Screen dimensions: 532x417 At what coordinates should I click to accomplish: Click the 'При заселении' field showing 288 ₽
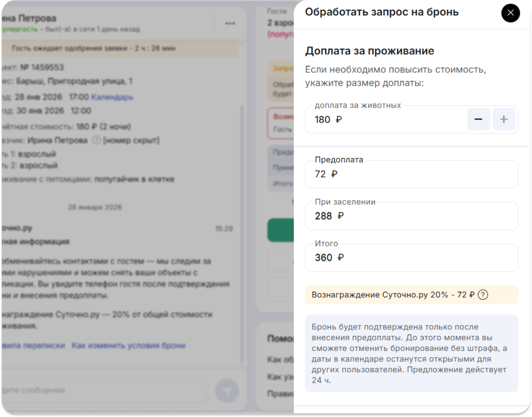click(411, 216)
